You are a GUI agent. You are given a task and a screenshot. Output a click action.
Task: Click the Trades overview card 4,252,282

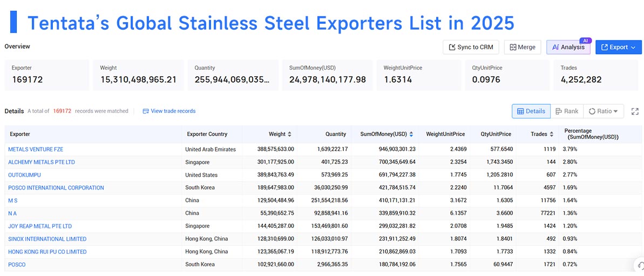[x=597, y=75]
